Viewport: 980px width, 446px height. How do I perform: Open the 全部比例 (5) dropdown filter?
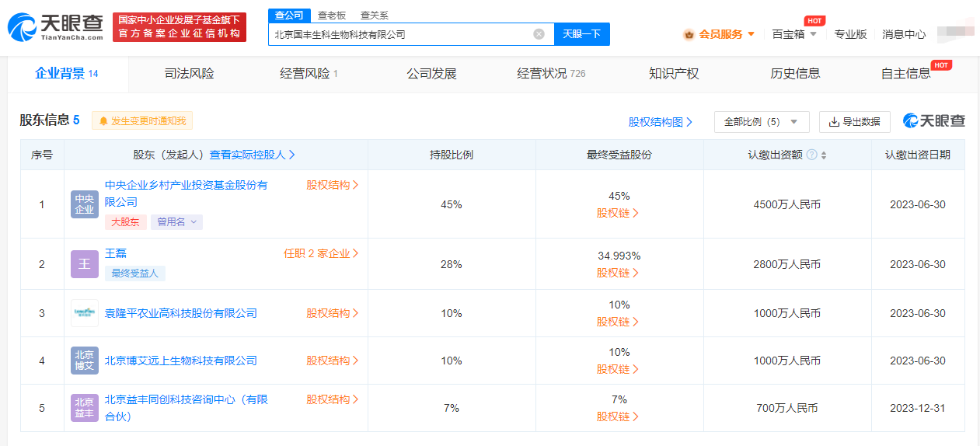point(761,122)
